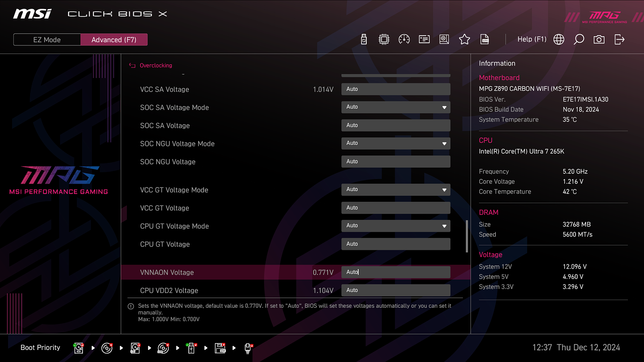Switch to Advanced (F7) mode
644x362 pixels.
(114, 40)
